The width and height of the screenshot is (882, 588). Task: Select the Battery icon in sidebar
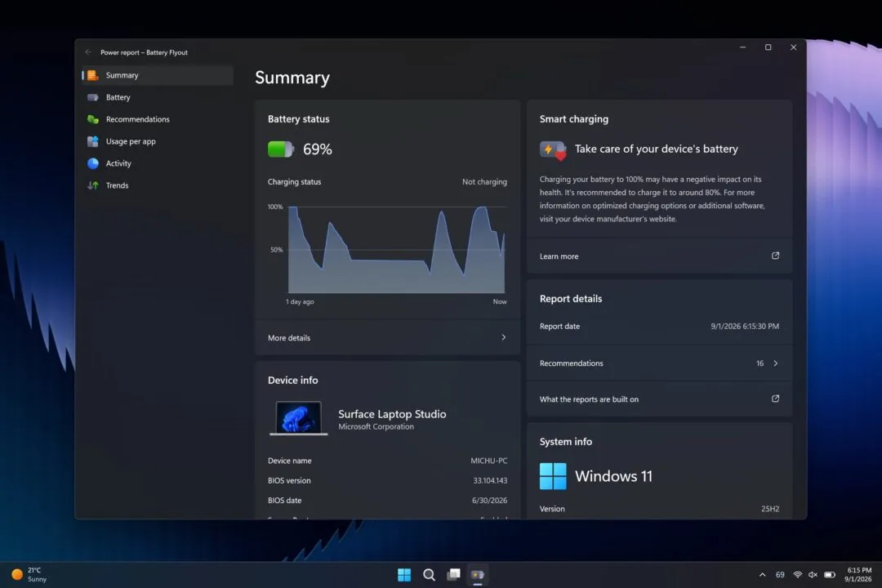pyautogui.click(x=93, y=97)
